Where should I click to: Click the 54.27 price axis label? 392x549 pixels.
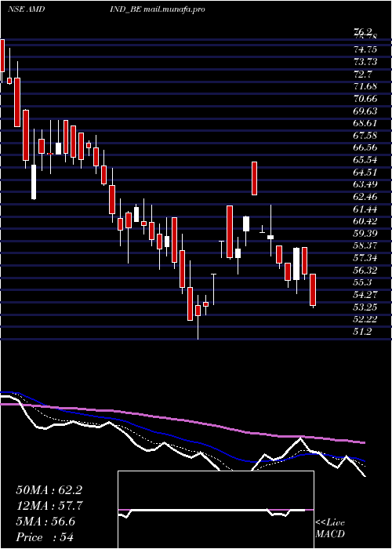click(x=365, y=295)
